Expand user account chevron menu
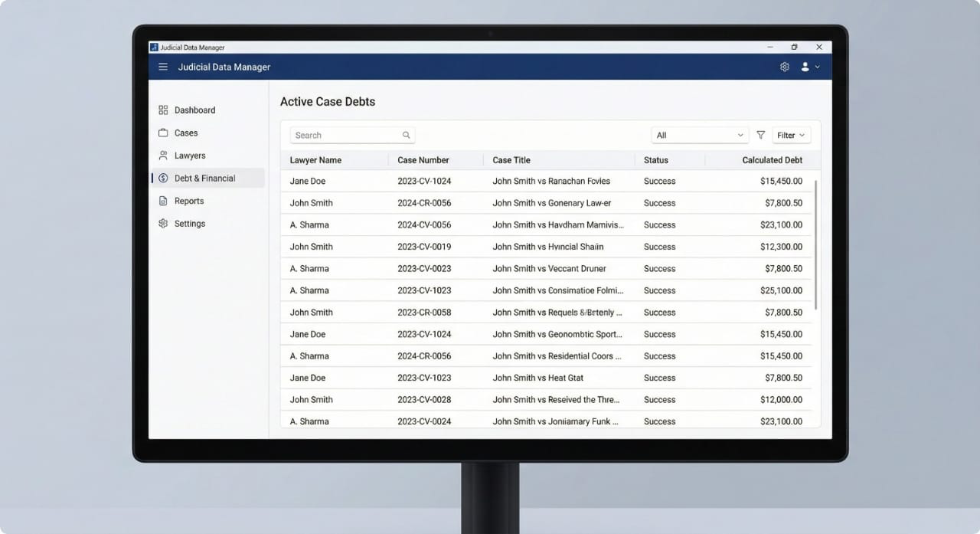Image resolution: width=980 pixels, height=534 pixels. coord(818,67)
